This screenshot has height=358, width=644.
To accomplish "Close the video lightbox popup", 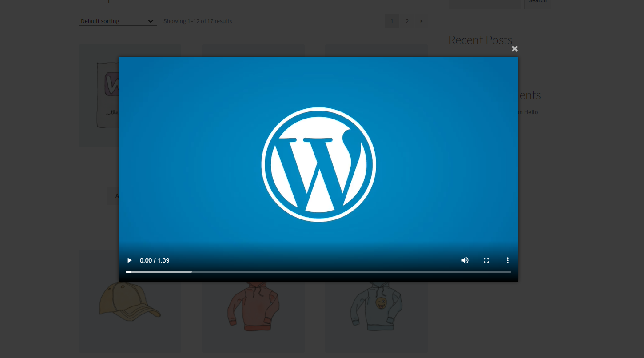I will pyautogui.click(x=515, y=49).
